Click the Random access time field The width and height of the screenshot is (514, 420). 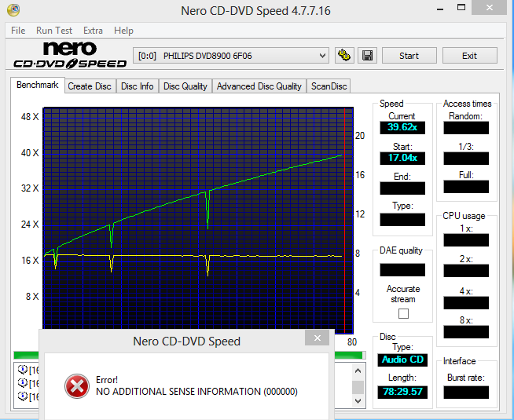pyautogui.click(x=466, y=128)
